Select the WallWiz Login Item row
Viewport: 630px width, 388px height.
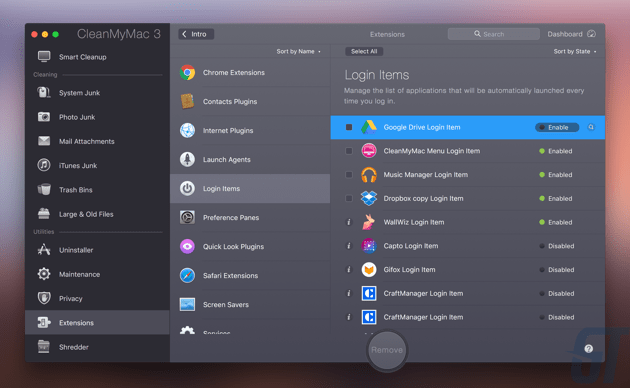[x=468, y=222]
